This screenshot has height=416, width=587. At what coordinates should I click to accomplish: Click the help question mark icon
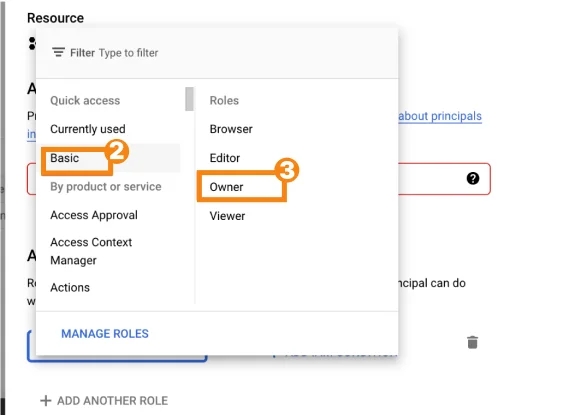coord(473,178)
